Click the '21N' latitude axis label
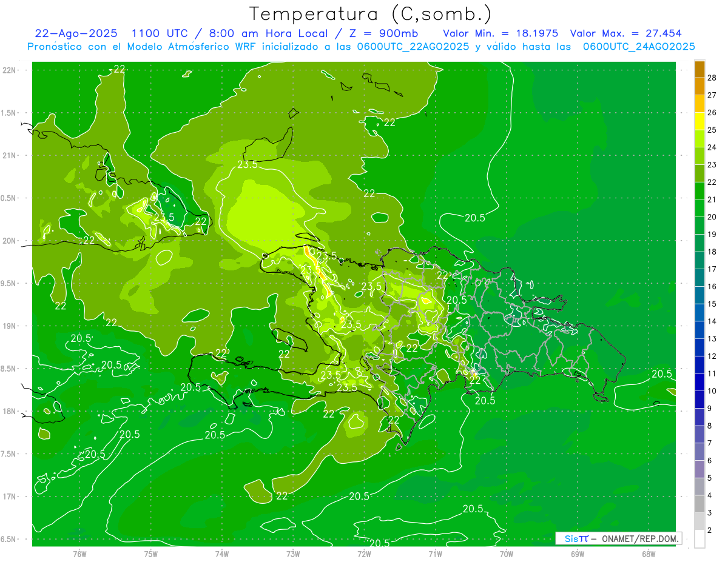728x562 pixels. (x=9, y=156)
